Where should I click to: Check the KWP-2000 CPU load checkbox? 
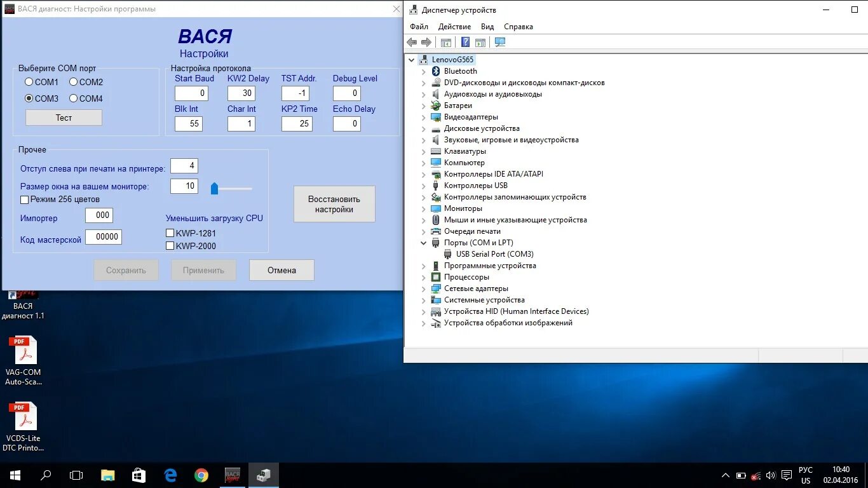(170, 246)
